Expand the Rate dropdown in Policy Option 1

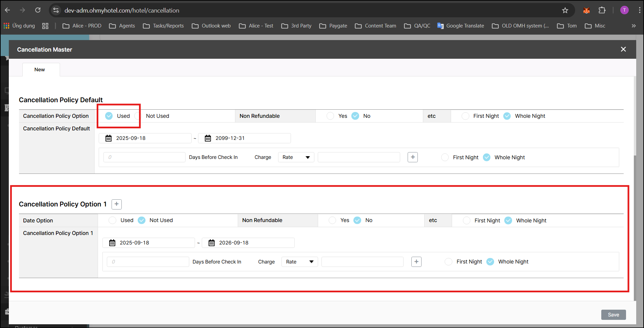coord(299,262)
